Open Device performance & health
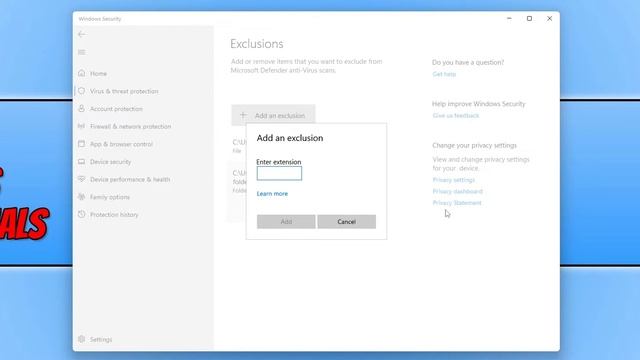640x360 pixels. pyautogui.click(x=130, y=179)
